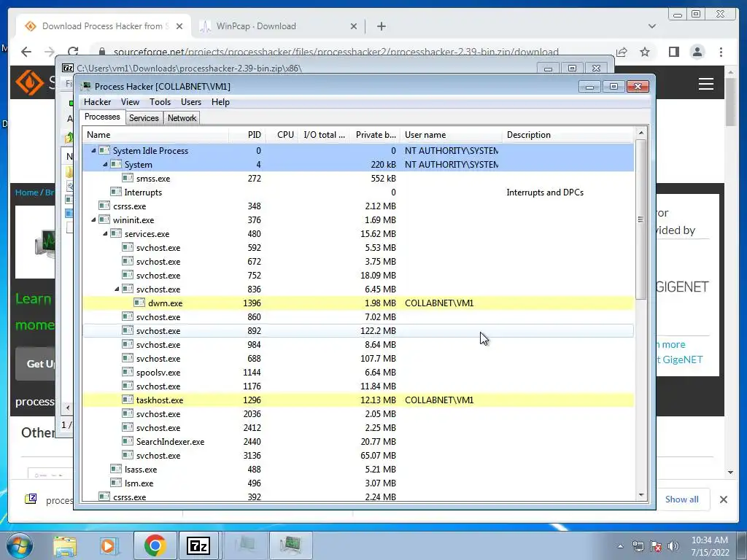Click the lsm.exe process icon
The width and height of the screenshot is (747, 560).
[x=116, y=483]
